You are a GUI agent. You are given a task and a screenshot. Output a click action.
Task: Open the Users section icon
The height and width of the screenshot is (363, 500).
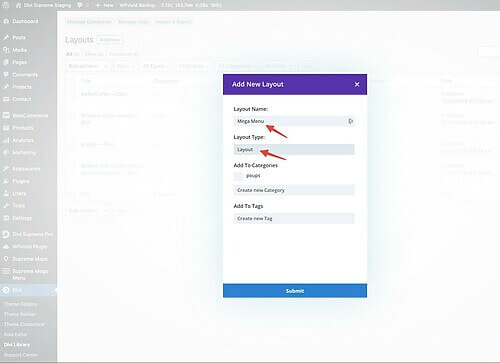(6, 194)
